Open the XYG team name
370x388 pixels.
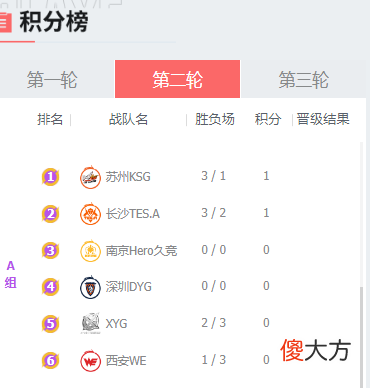tap(116, 324)
